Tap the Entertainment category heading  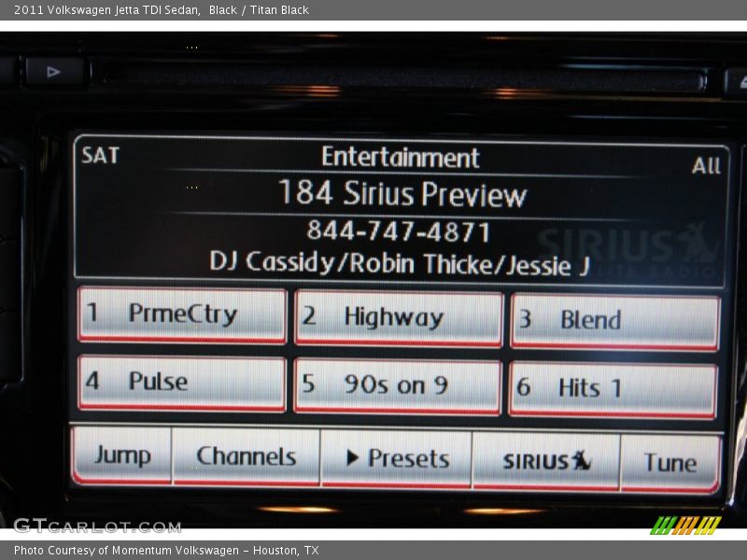(401, 158)
